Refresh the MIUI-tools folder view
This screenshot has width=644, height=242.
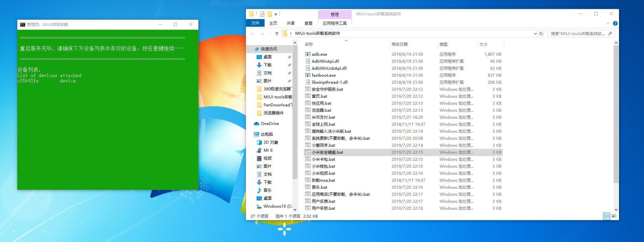[x=541, y=34]
